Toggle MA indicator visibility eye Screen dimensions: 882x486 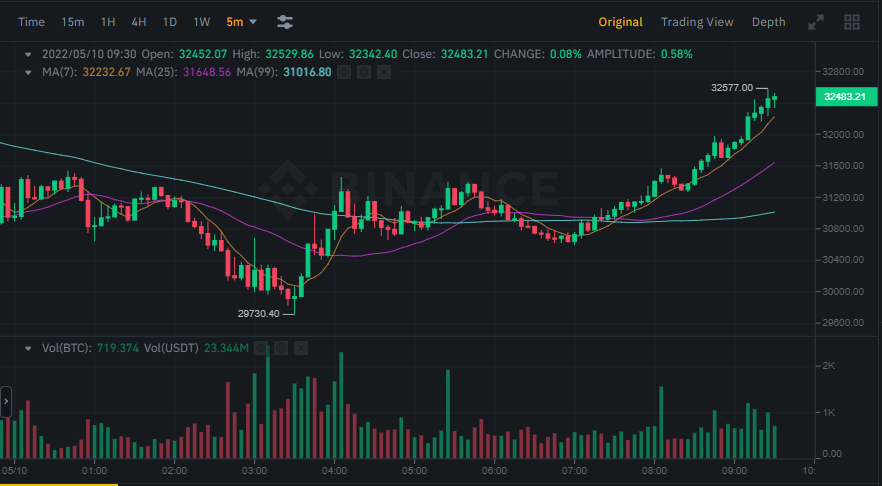344,72
